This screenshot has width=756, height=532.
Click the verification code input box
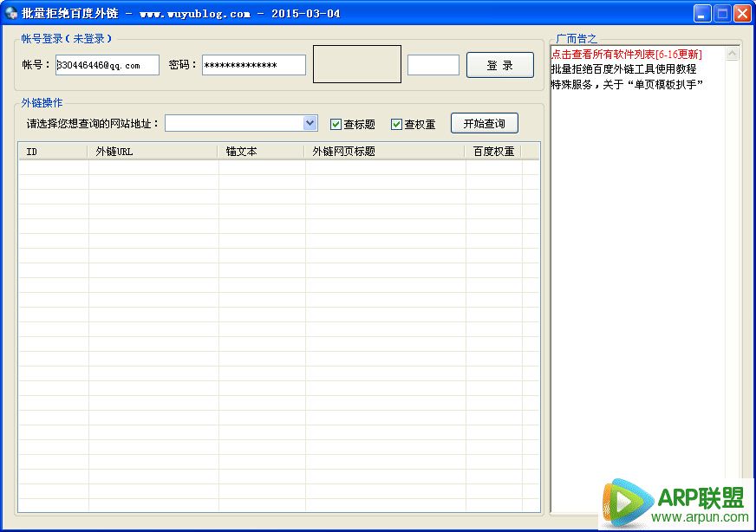[433, 64]
